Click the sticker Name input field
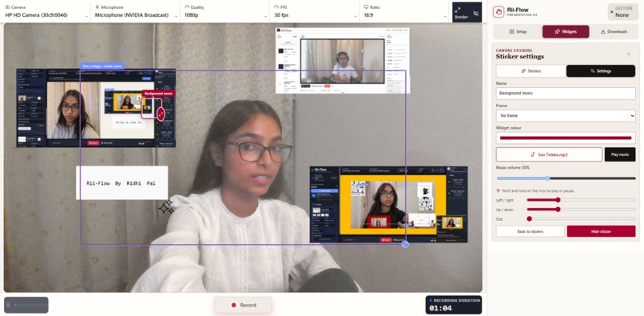The image size is (644, 316). pos(566,94)
